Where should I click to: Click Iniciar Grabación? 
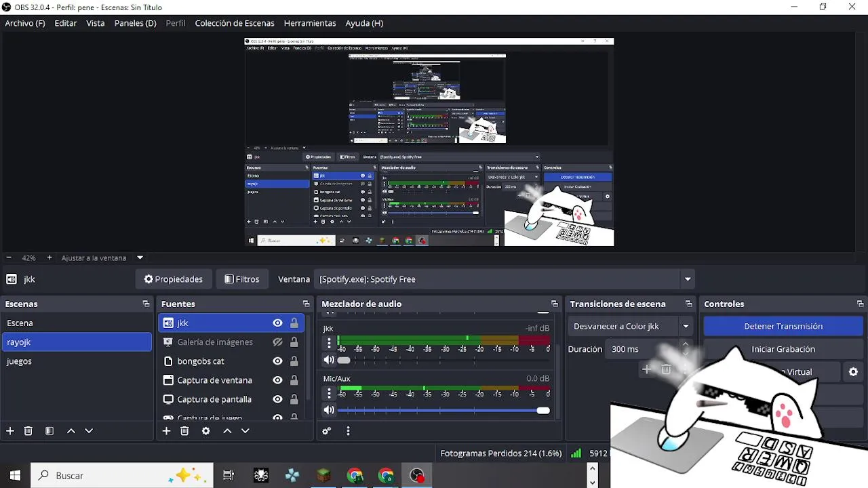click(x=783, y=349)
